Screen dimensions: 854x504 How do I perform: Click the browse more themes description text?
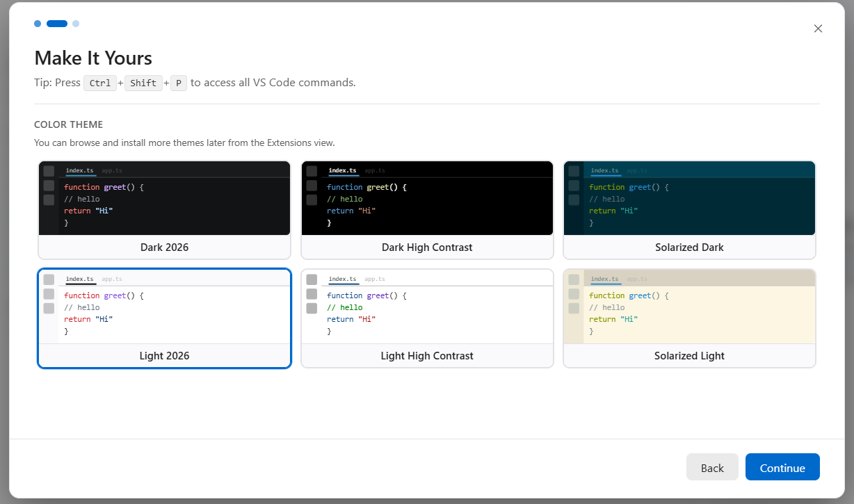184,143
